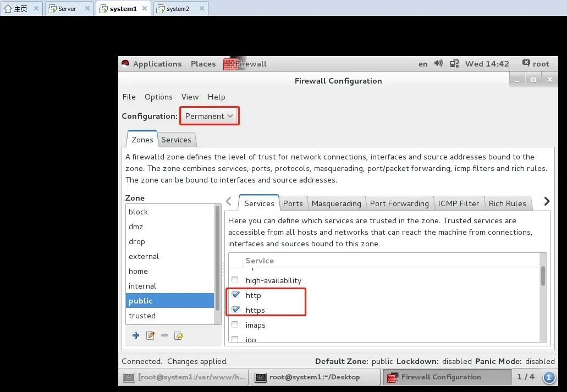Select the drop zone
This screenshot has height=392, width=567.
(x=170, y=241)
